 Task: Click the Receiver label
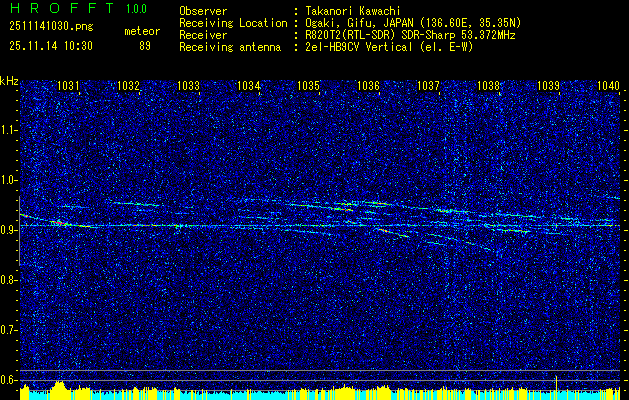coord(203,35)
